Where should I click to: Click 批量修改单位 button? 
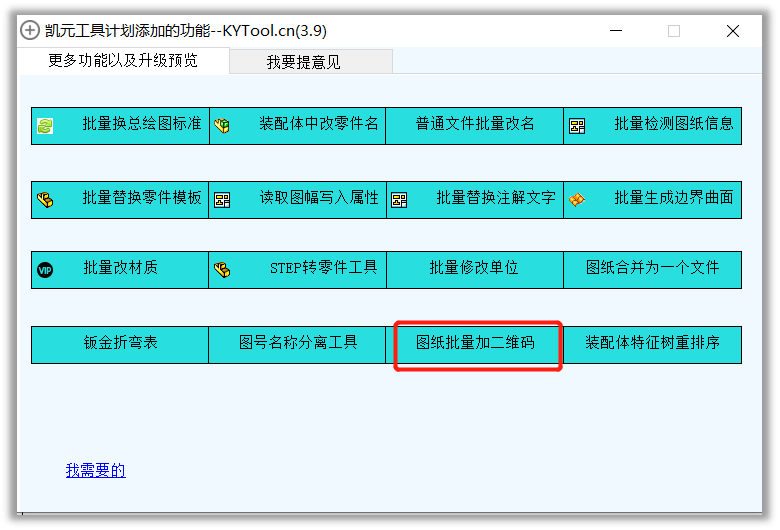coord(475,270)
